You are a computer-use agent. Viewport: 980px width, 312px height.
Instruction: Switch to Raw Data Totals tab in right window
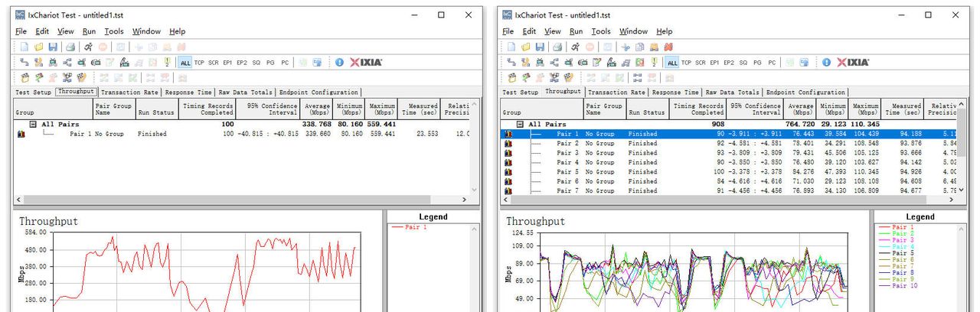733,93
